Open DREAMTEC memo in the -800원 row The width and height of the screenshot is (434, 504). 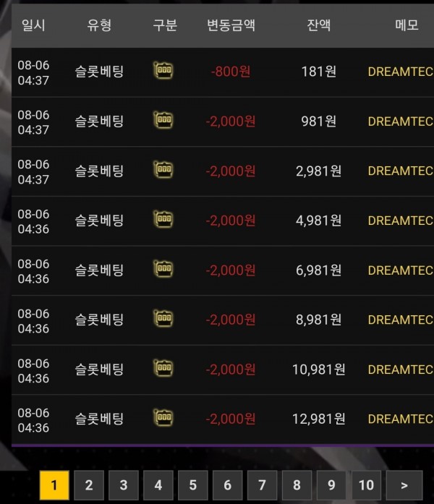coord(401,72)
